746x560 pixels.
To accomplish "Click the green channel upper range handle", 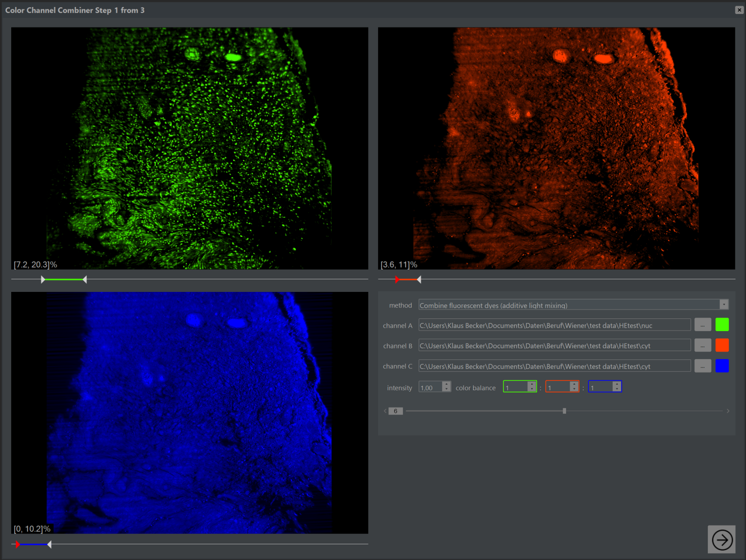I will (x=84, y=279).
